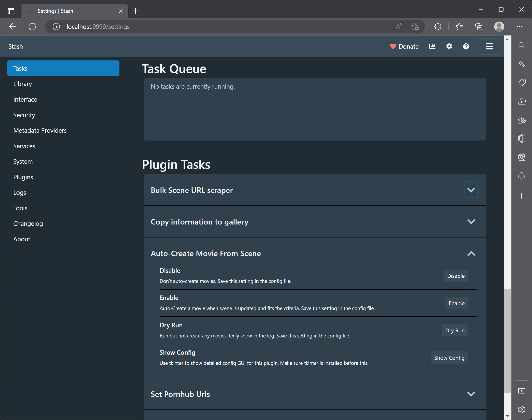Go to the Plugins settings page
The image size is (532, 420).
click(x=23, y=177)
